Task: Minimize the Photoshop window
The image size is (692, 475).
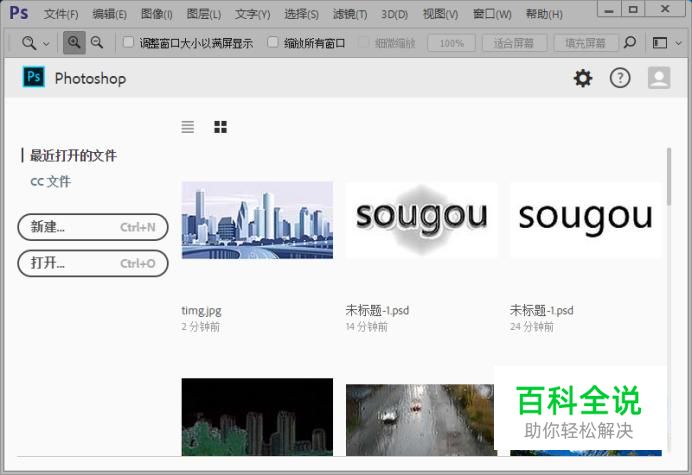Action: (x=609, y=10)
